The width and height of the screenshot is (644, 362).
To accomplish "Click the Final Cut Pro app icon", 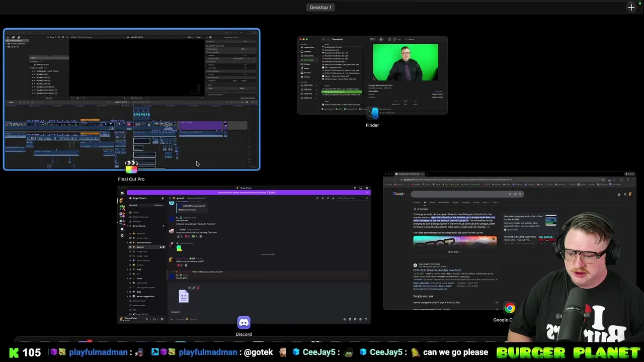I will point(131,167).
